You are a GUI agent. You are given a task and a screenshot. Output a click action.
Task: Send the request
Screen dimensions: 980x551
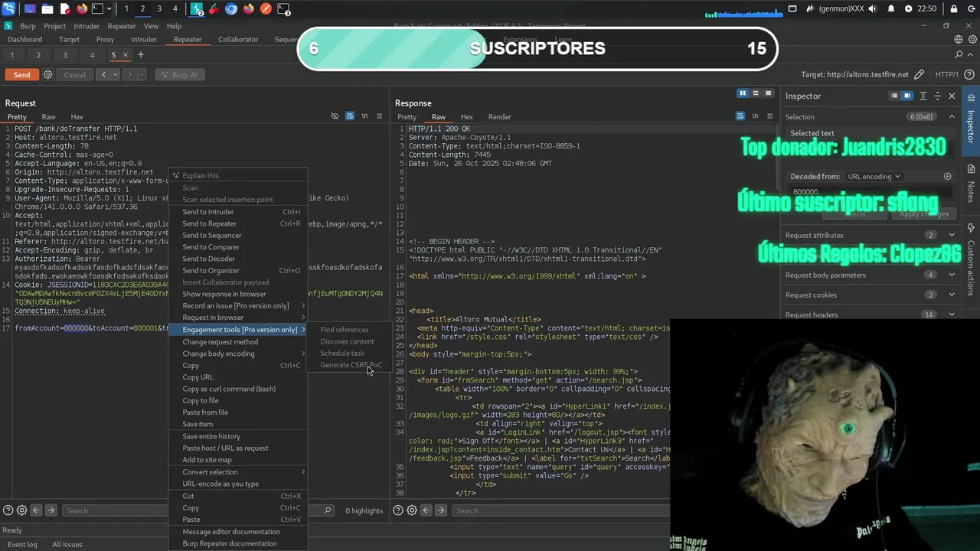coord(21,75)
